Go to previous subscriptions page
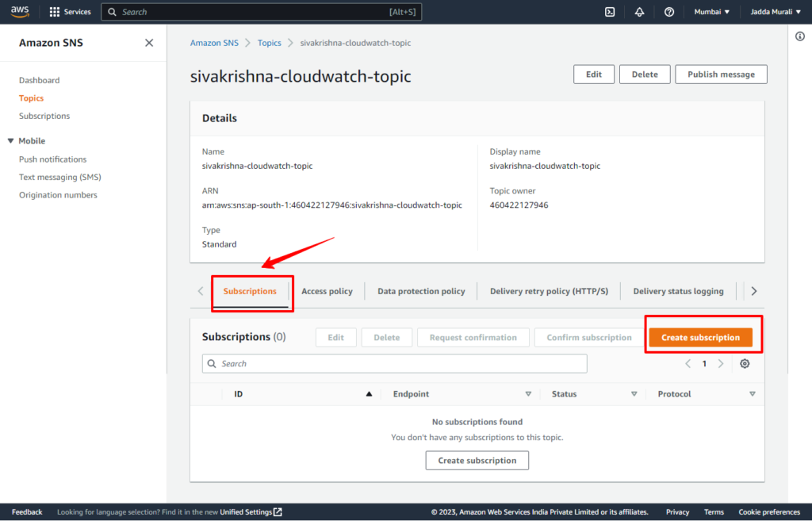 coord(688,363)
